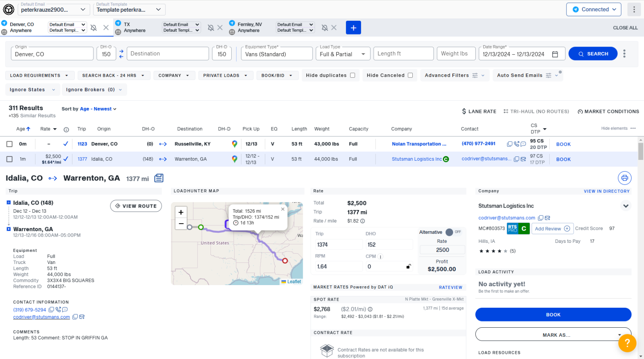Check the Hide Canceled option

410,75
